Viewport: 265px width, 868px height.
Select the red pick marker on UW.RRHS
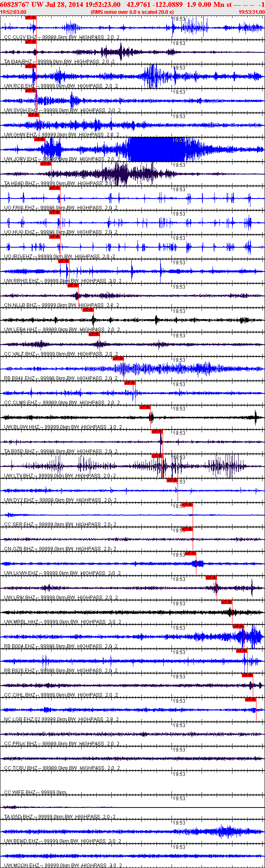[x=64, y=261]
